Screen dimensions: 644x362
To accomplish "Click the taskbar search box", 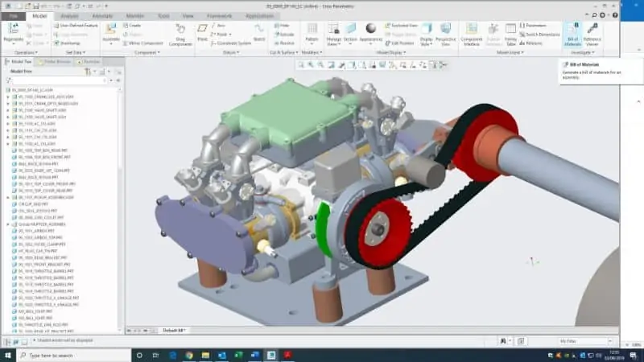I will pyautogui.click(x=73, y=355).
